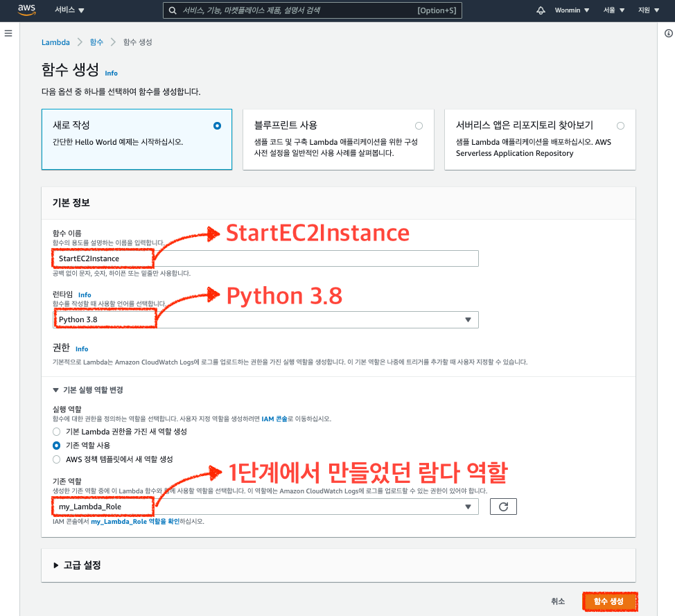Open the IAM 콘솔 link
This screenshot has height=616, width=675.
coord(274,419)
